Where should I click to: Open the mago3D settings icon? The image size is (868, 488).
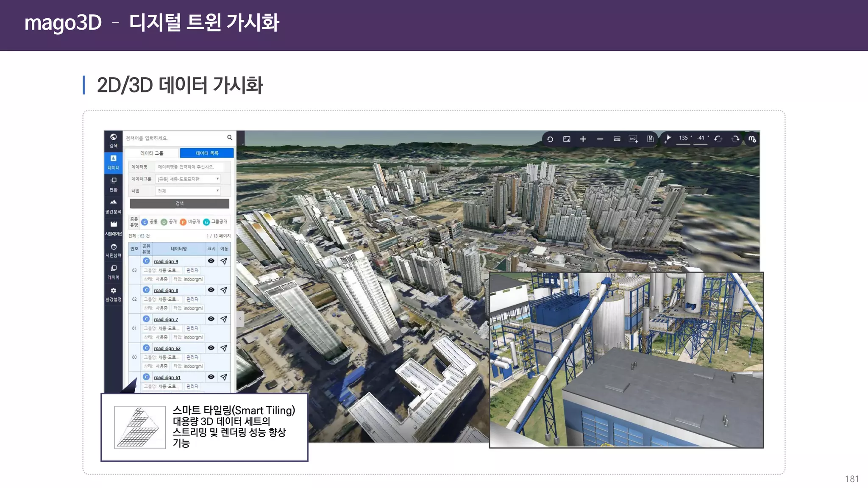pos(752,139)
